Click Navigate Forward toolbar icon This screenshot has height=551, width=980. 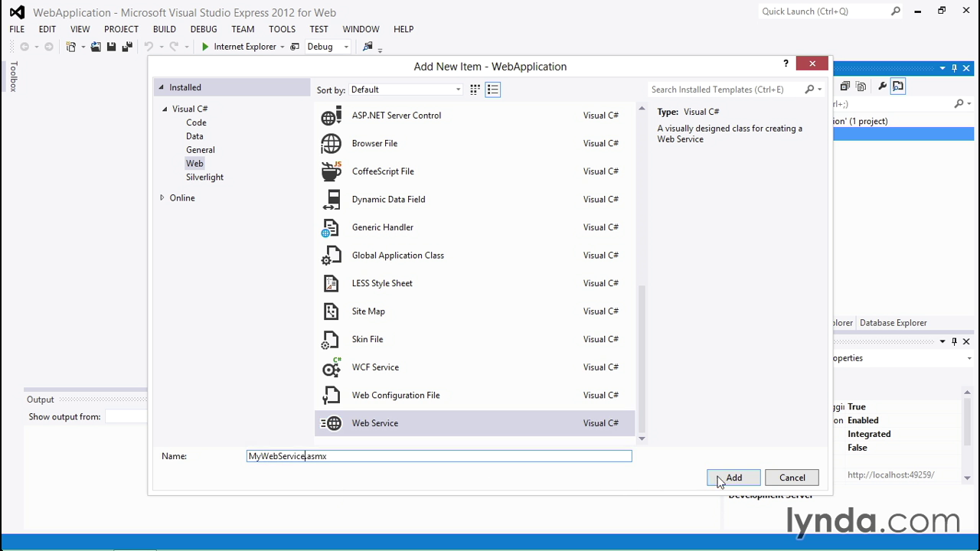[x=49, y=47]
